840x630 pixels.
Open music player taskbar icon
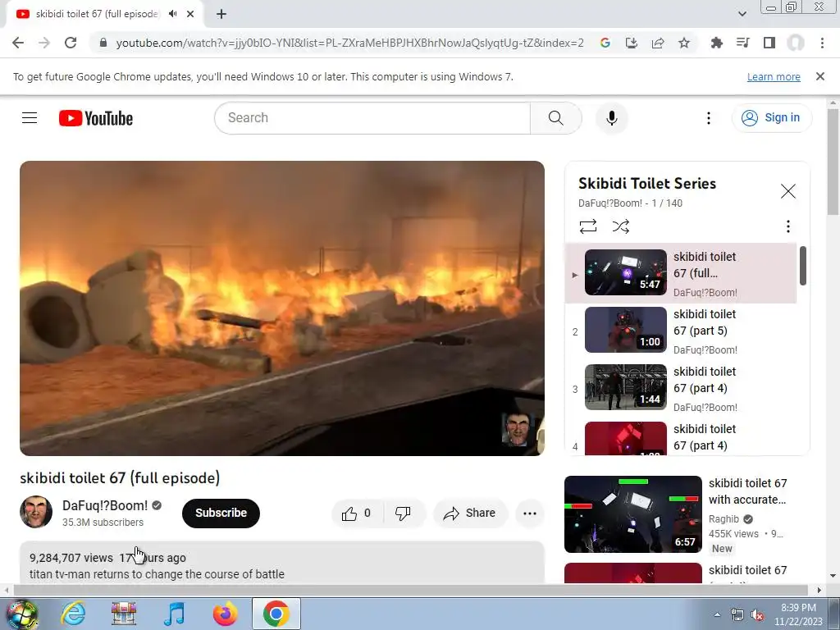[175, 614]
